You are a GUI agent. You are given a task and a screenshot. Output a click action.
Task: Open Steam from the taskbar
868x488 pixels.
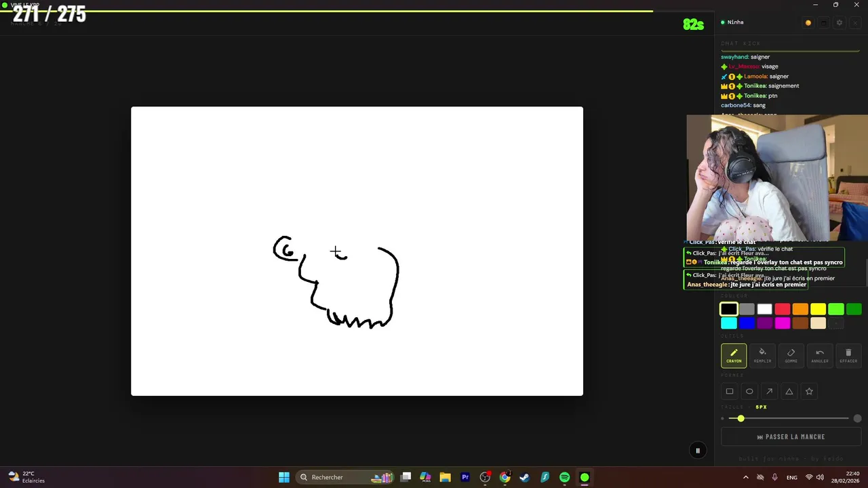point(524,477)
